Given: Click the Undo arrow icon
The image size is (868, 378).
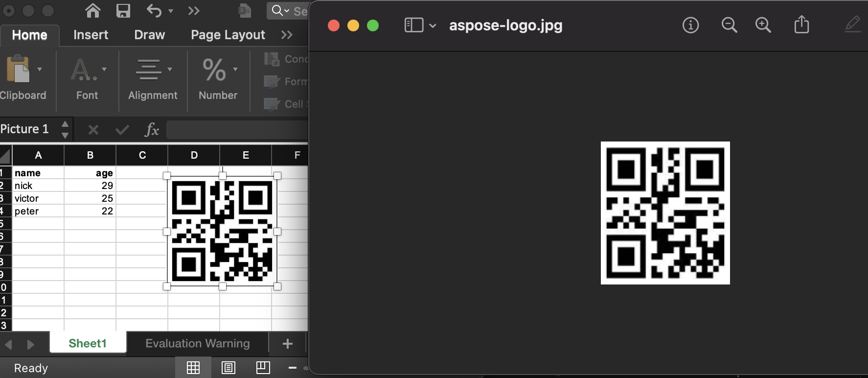Looking at the screenshot, I should coord(154,10).
